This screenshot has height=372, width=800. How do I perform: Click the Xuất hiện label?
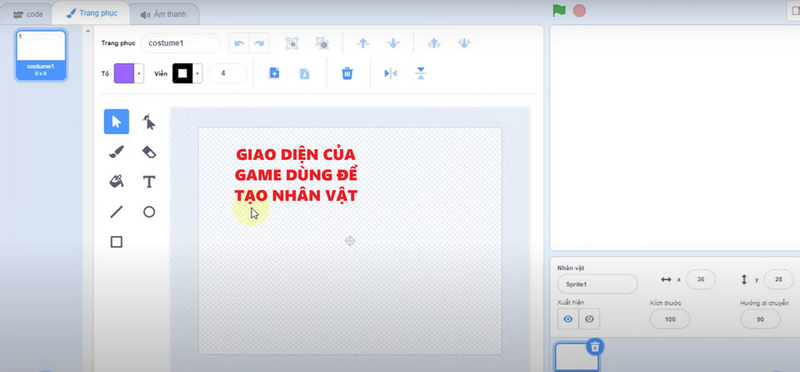570,302
